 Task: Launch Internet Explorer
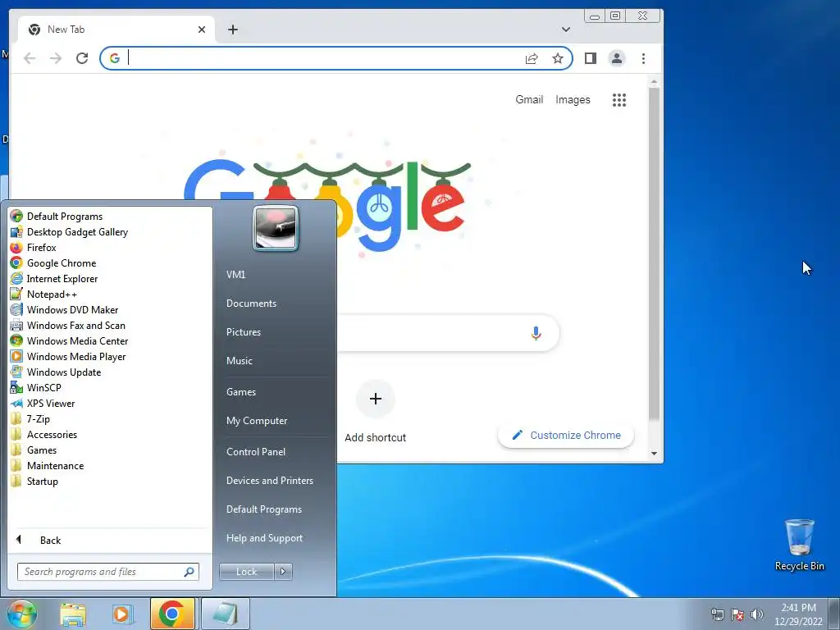(x=62, y=279)
